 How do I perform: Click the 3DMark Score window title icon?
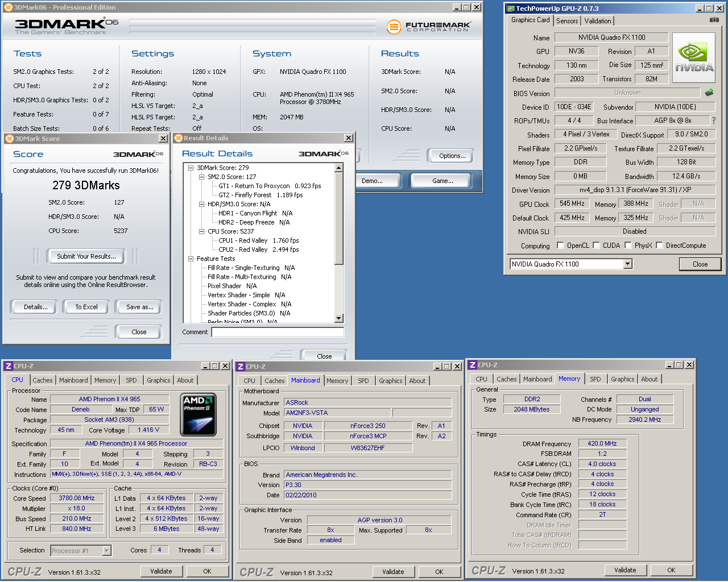[9, 139]
